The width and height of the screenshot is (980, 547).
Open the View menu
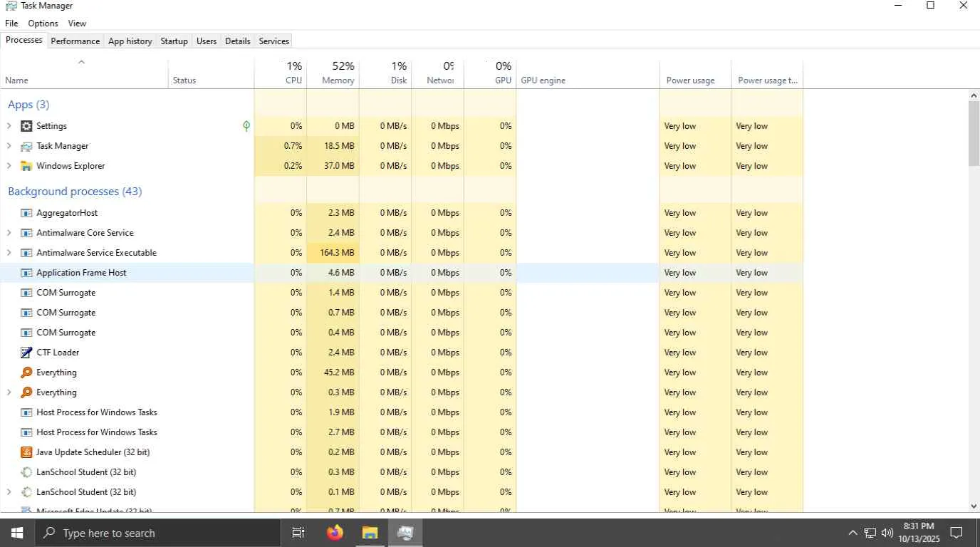click(x=77, y=24)
